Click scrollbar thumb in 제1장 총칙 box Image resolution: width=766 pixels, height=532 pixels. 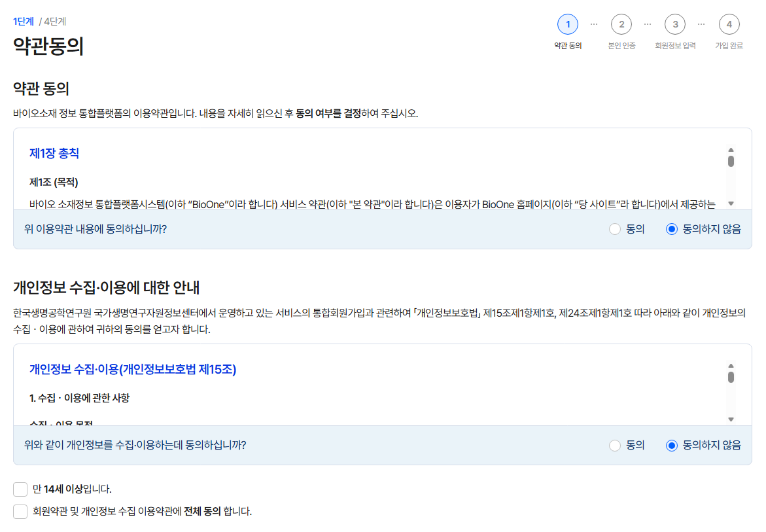[731, 161]
